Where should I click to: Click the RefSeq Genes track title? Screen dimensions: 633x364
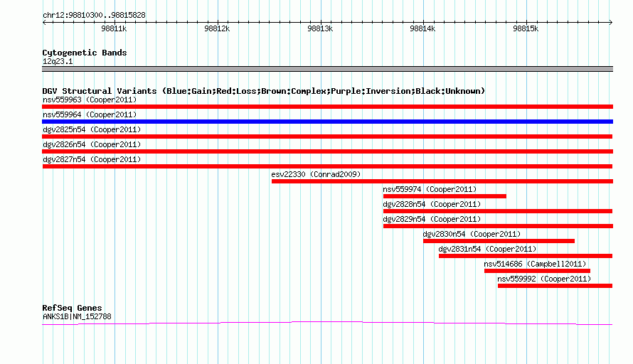point(72,308)
